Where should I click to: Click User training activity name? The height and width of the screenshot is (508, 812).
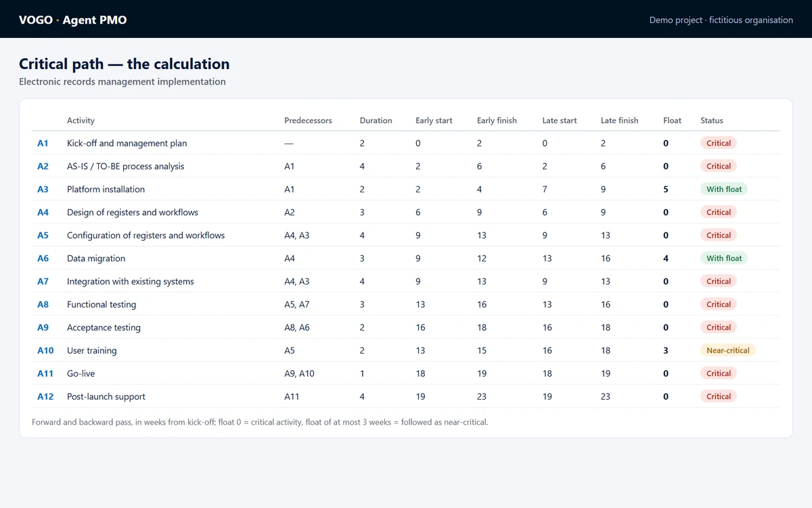[x=91, y=350]
